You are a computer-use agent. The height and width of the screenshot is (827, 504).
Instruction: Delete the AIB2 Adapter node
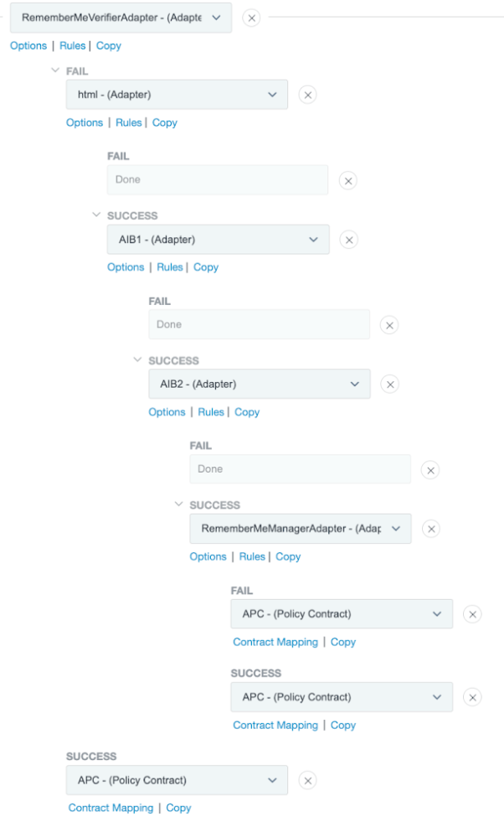(x=390, y=384)
